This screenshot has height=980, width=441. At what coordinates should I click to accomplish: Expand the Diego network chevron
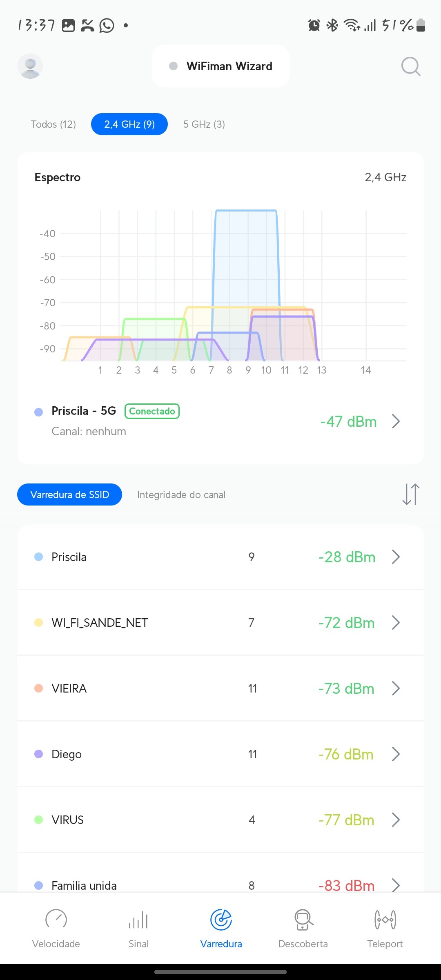click(x=396, y=754)
